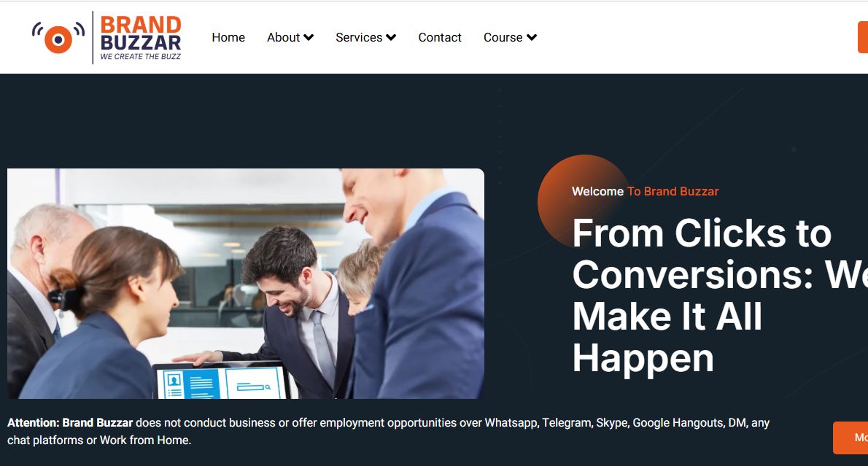The image size is (868, 466).
Task: Go to the Home menu item
Action: click(x=228, y=37)
